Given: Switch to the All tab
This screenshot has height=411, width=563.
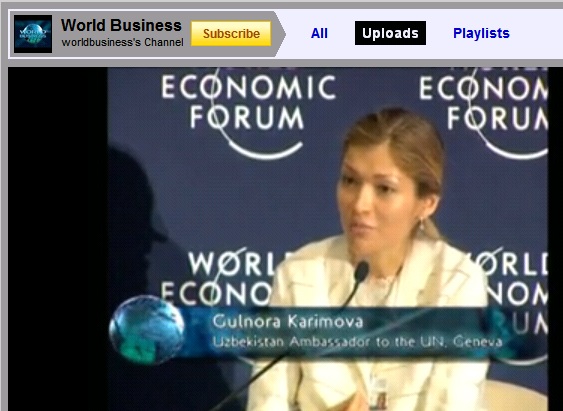Looking at the screenshot, I should click(319, 33).
